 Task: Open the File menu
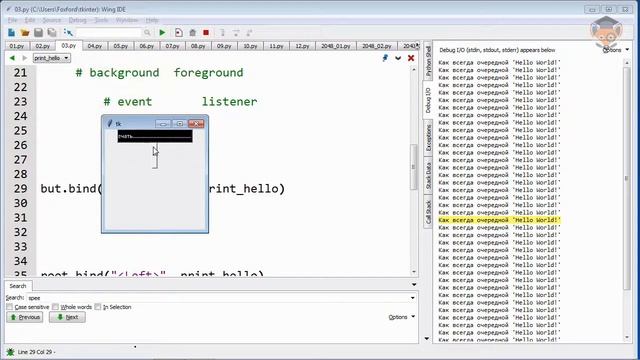click(x=12, y=20)
